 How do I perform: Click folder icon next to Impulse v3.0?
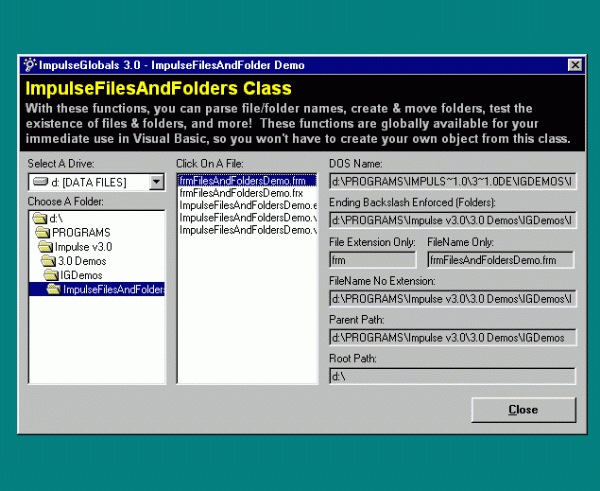tap(45, 246)
